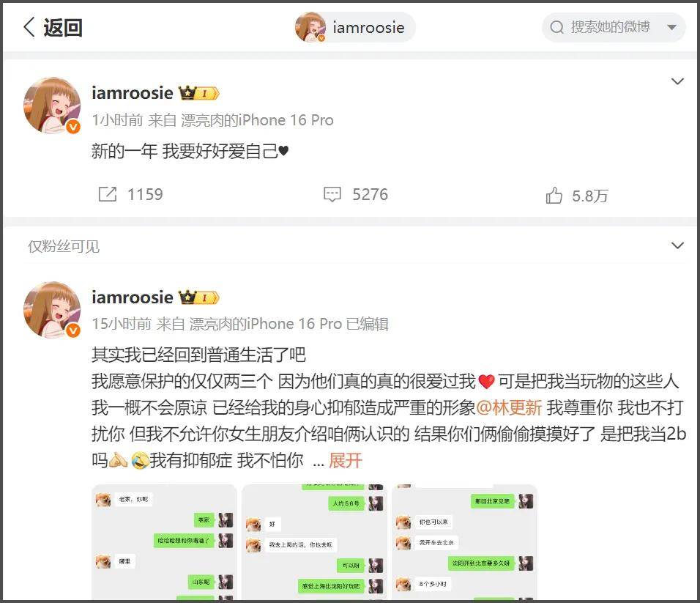The width and height of the screenshot is (700, 603).
Task: Click second post's profile avatar
Action: click(52, 309)
